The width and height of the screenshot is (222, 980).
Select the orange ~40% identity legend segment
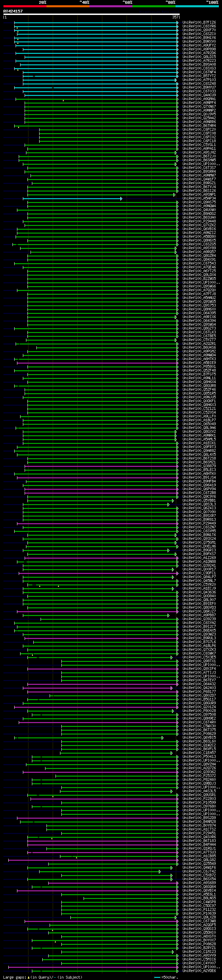pyautogui.click(x=68, y=6)
